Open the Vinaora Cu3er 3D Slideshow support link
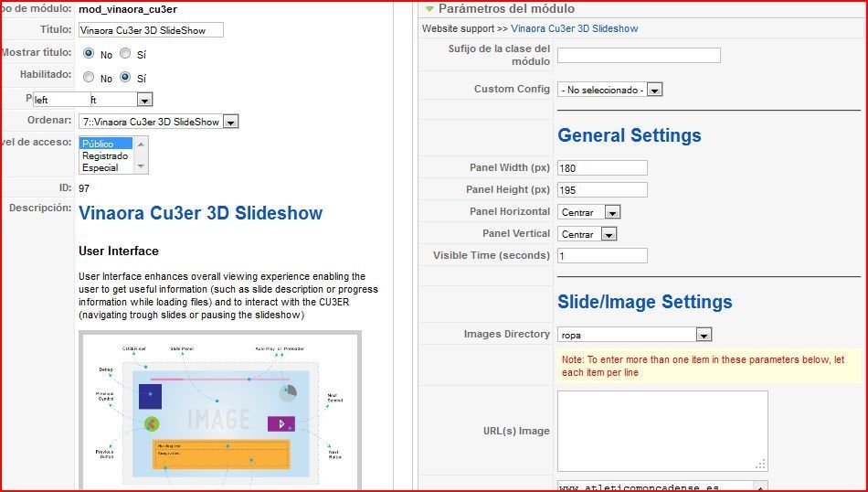This screenshot has height=492, width=868. tap(574, 28)
